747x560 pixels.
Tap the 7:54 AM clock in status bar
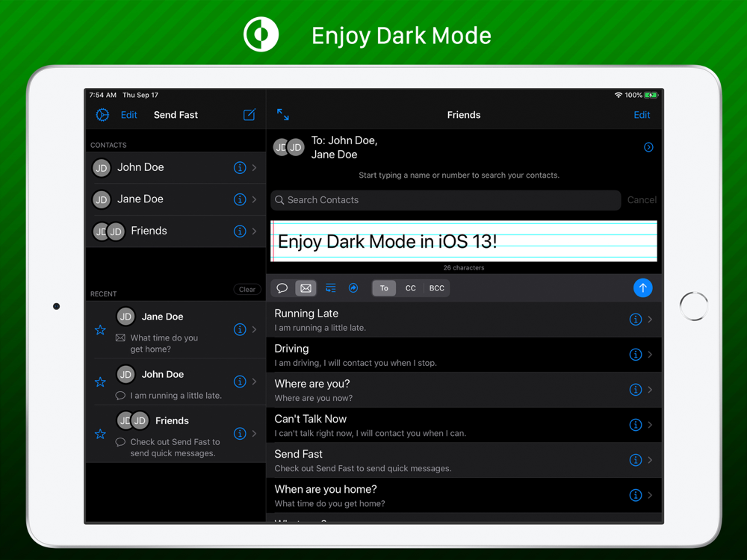pyautogui.click(x=103, y=96)
